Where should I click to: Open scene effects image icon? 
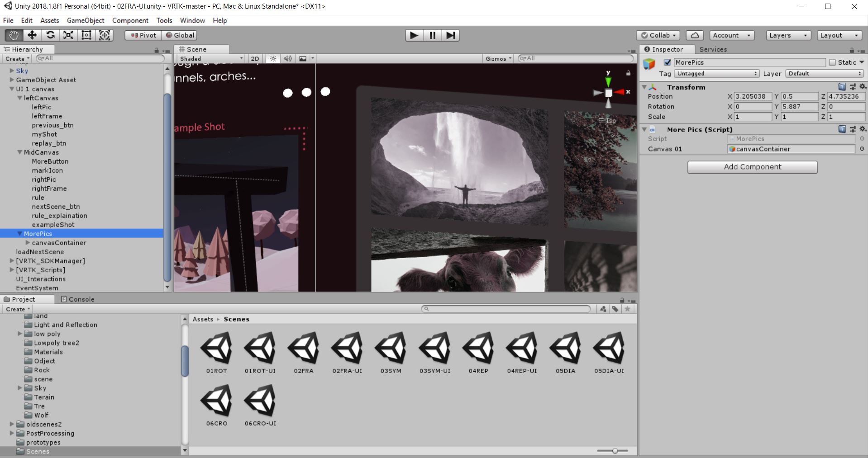click(x=303, y=58)
